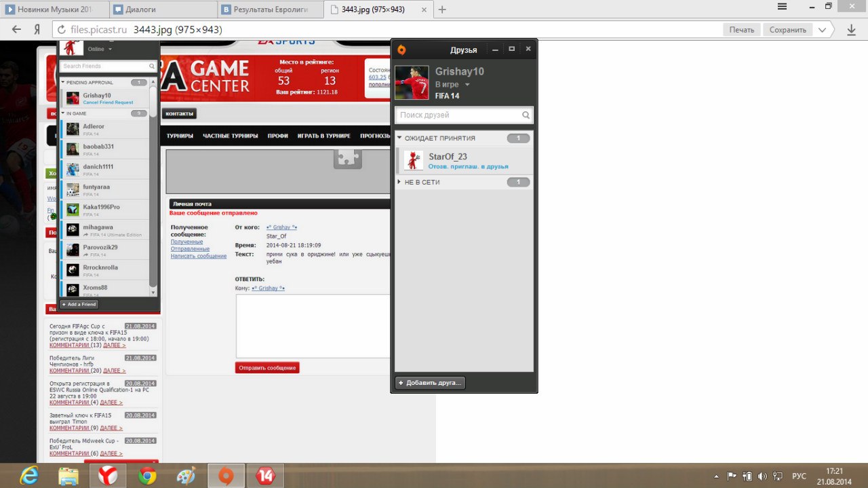
Task: Open the ТУРНИРЫ menu item
Action: coord(180,136)
